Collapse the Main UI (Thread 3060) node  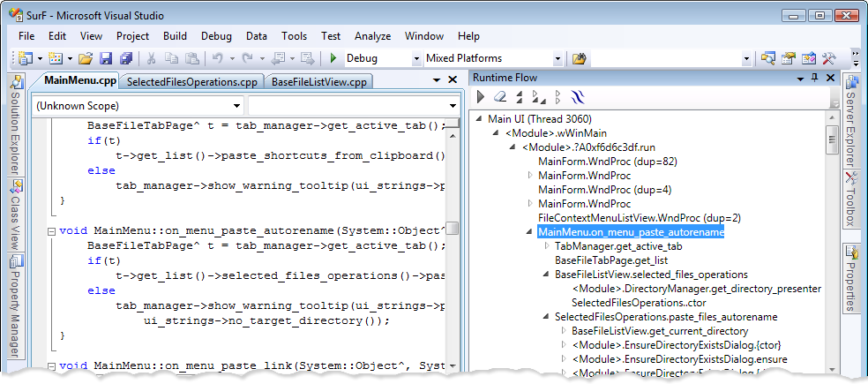click(479, 119)
